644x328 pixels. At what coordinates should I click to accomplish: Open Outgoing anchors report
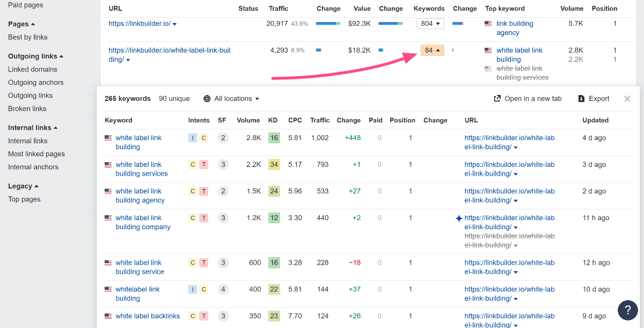point(36,83)
